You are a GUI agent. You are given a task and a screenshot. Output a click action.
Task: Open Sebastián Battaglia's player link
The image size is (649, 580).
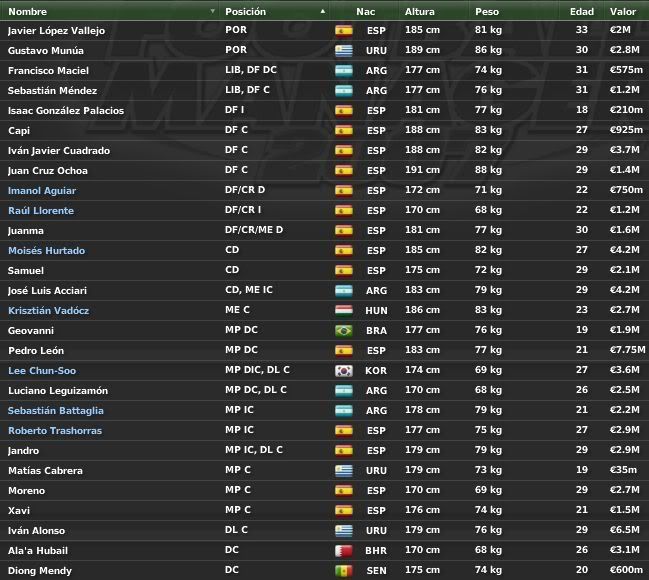(x=55, y=411)
